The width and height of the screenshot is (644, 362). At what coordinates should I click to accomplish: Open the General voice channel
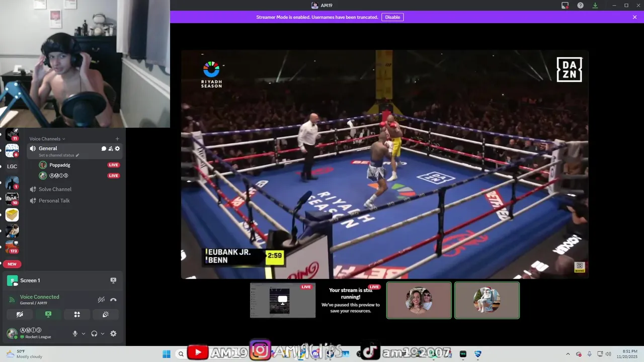click(x=74, y=151)
